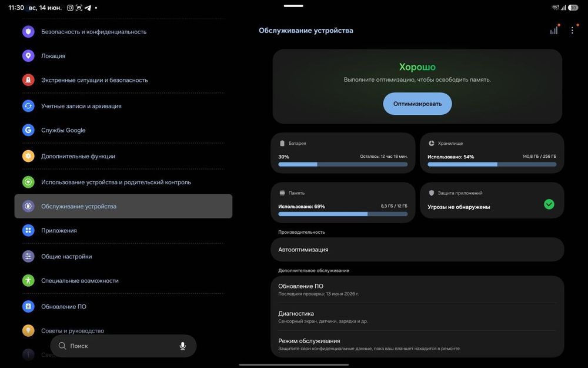Tap the Location pin icon

[x=28, y=55]
